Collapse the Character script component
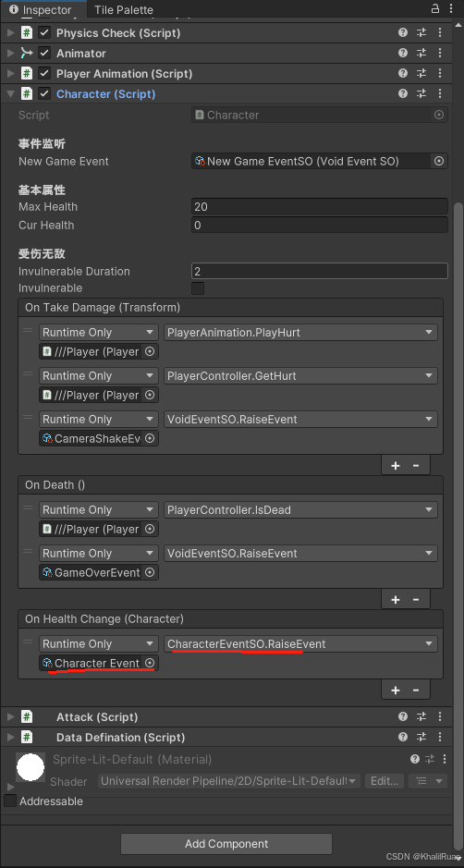The height and width of the screenshot is (868, 464). [x=10, y=94]
